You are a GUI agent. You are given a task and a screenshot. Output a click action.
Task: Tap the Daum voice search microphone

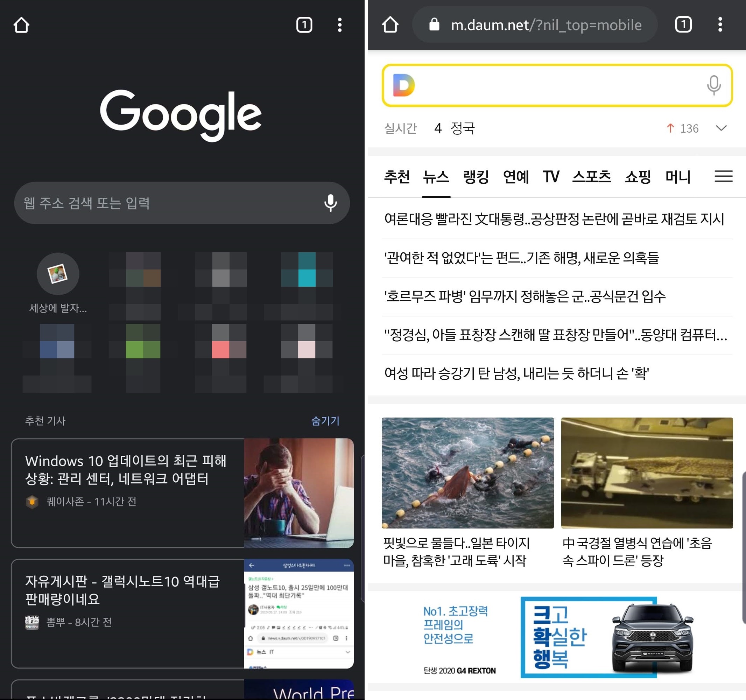pos(713,85)
